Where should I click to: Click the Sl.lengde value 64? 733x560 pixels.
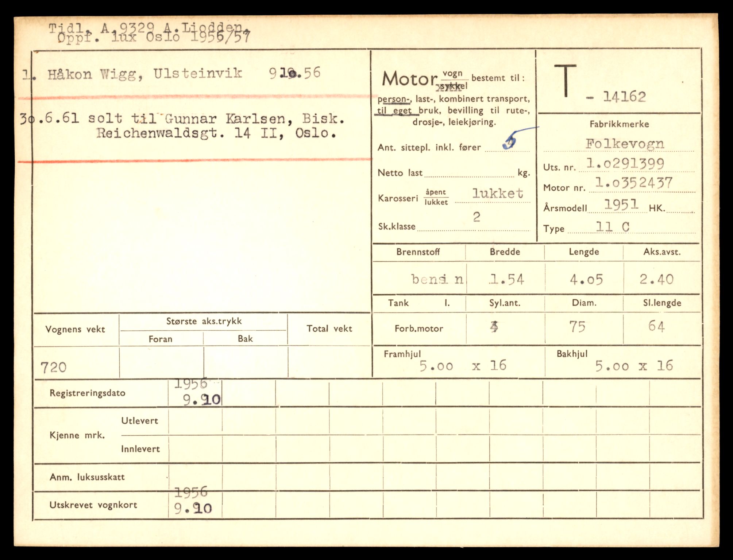point(656,326)
